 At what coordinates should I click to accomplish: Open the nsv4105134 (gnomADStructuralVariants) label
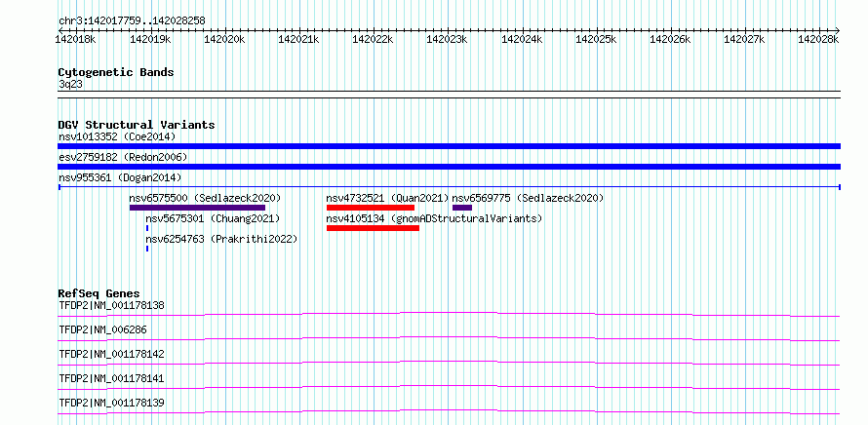(434, 218)
